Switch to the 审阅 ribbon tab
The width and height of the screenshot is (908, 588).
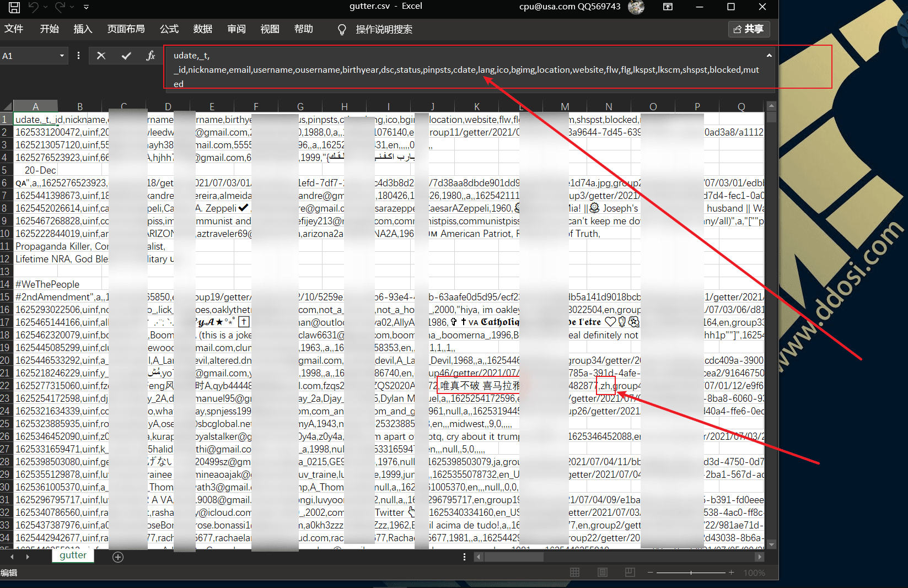[x=236, y=29]
